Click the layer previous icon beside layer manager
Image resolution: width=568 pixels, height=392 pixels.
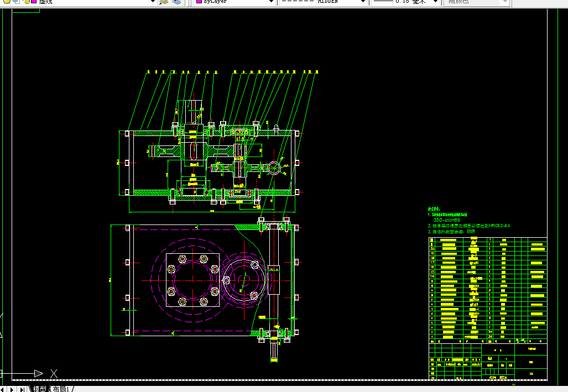[x=176, y=2]
